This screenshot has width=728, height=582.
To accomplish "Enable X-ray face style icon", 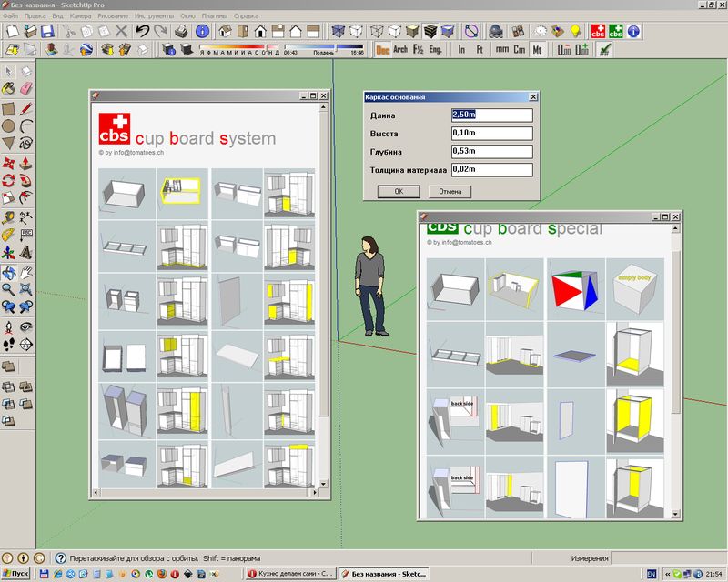I will [x=339, y=32].
